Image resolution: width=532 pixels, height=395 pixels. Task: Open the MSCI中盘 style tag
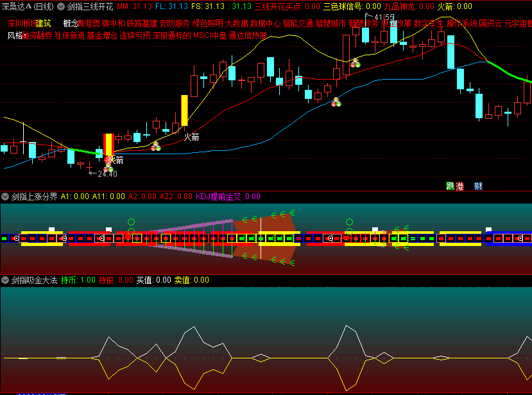[210, 35]
